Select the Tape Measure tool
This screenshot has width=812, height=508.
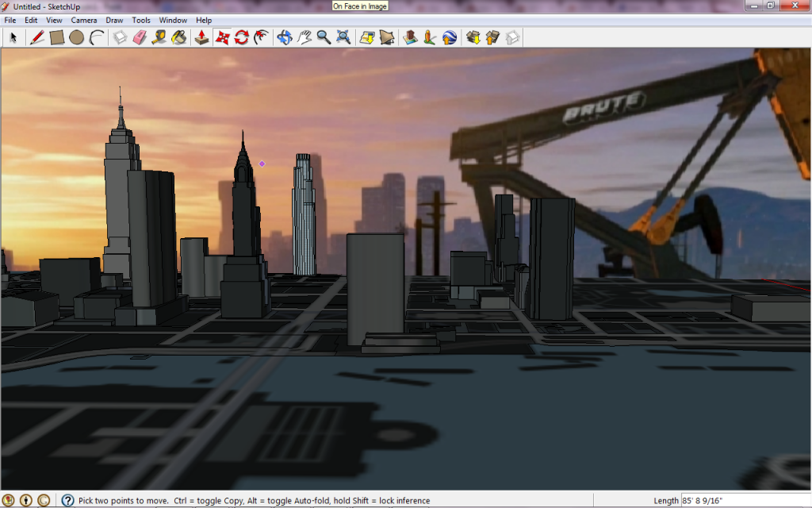(159, 37)
